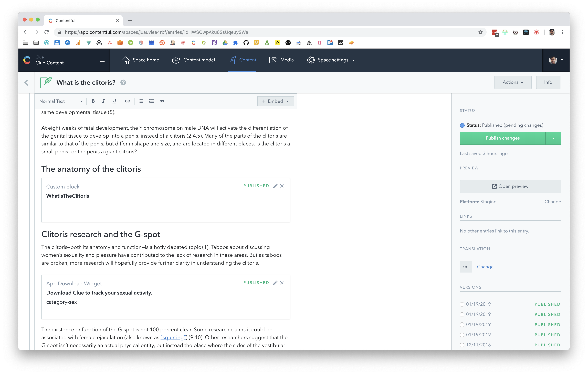
Task: Create a numbered list
Action: 151,101
